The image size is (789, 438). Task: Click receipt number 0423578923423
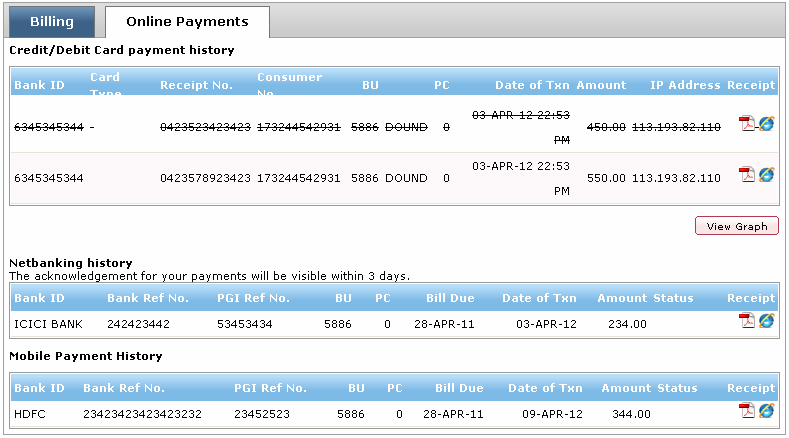point(205,178)
